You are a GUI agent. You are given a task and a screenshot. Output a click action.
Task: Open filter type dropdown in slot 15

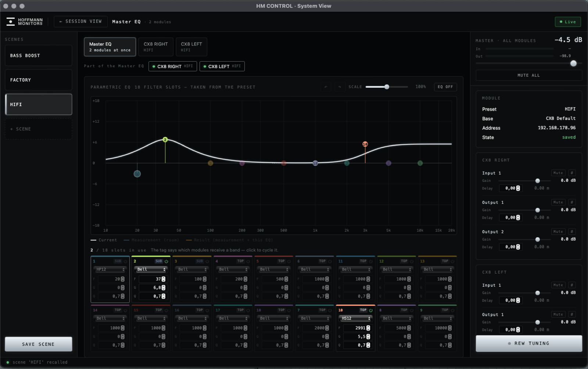(x=151, y=318)
